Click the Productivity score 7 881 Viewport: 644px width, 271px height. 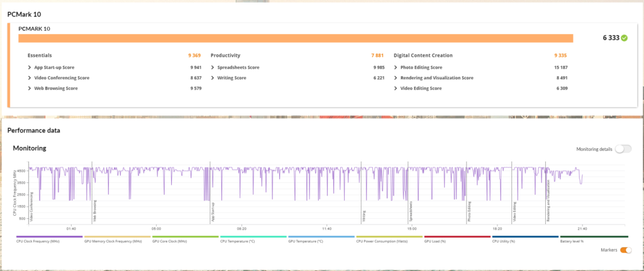click(x=377, y=55)
